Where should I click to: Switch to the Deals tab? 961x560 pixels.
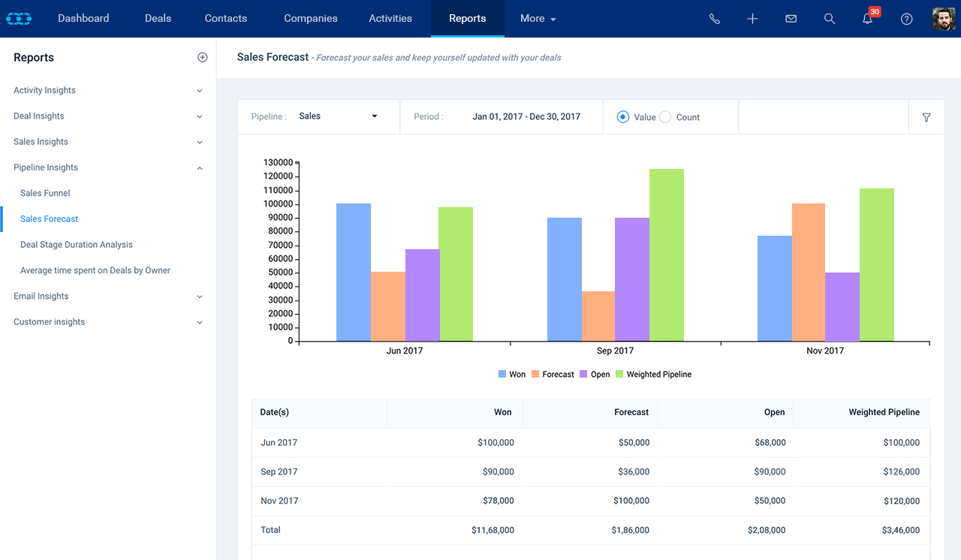point(158,19)
